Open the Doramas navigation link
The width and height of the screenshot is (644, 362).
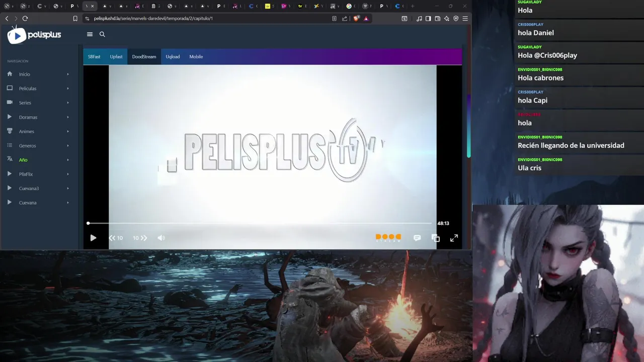[x=28, y=117]
